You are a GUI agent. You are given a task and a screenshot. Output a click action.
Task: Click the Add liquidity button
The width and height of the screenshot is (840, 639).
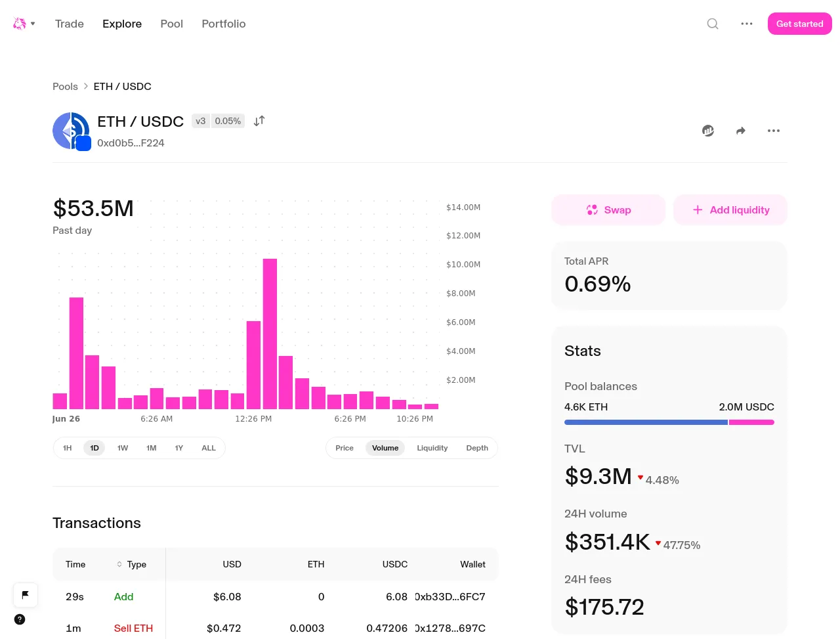click(x=730, y=210)
